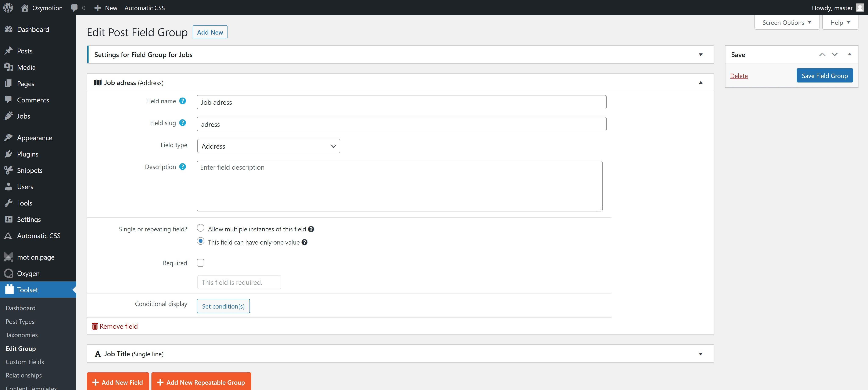This screenshot has width=868, height=390.
Task: Open the Edit Group submenu item
Action: point(21,348)
